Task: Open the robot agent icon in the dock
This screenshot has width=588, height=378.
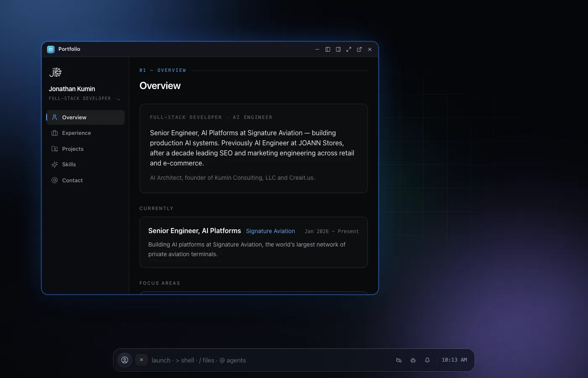Action: [413, 360]
